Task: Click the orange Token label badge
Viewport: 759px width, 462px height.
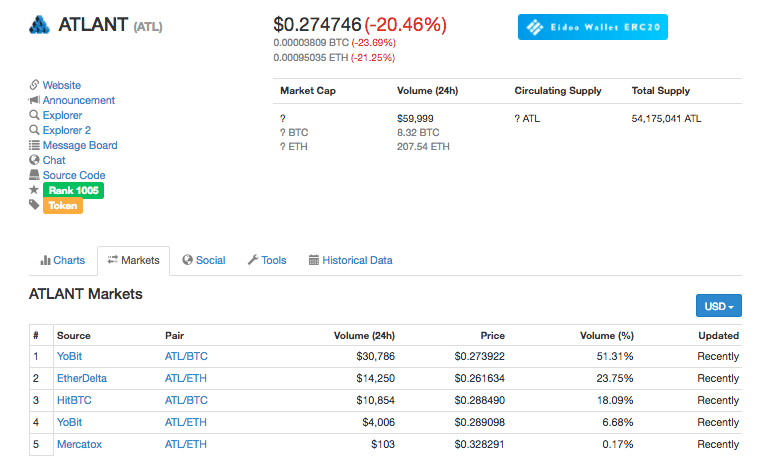Action: tap(62, 205)
